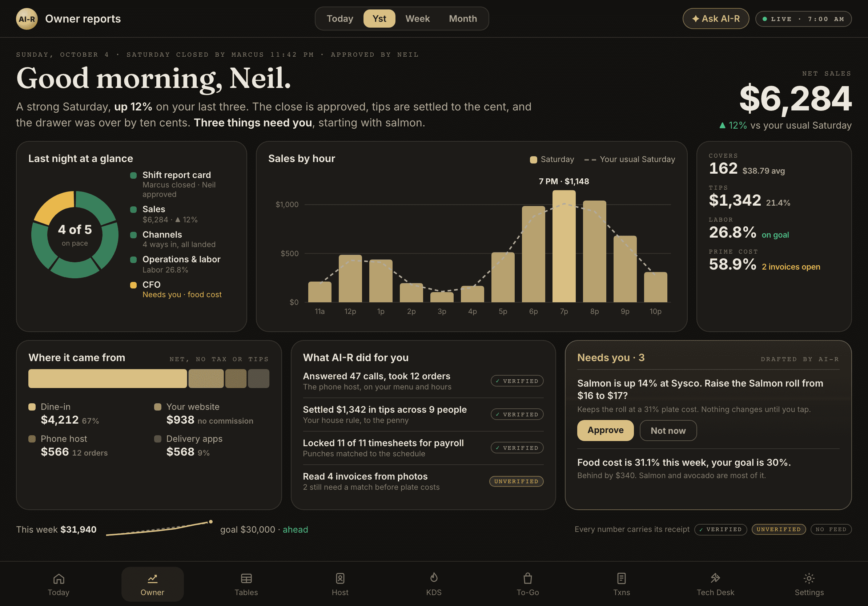Select the Owner chart icon in bottom navigation
The height and width of the screenshot is (606, 868).
[152, 578]
